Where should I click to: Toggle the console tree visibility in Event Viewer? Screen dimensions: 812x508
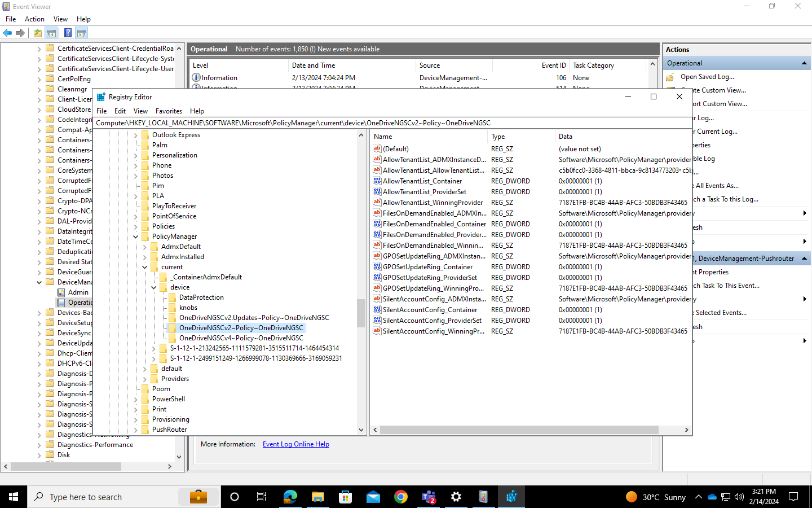point(51,33)
